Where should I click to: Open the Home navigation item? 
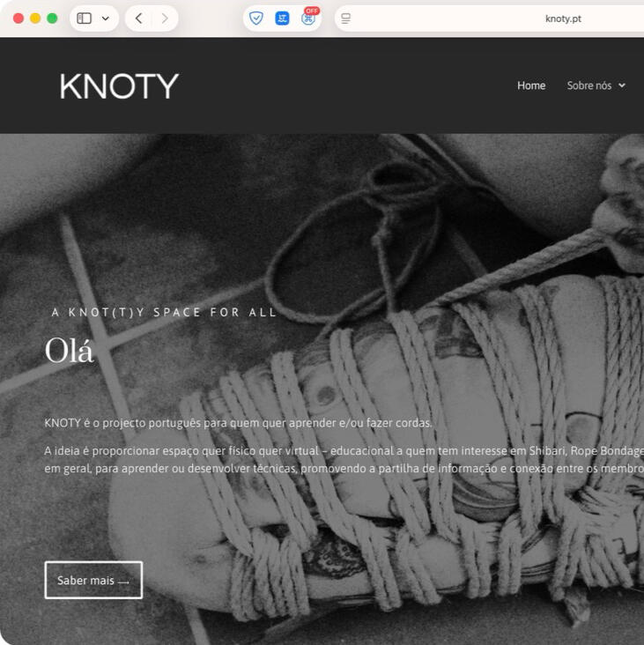(531, 85)
